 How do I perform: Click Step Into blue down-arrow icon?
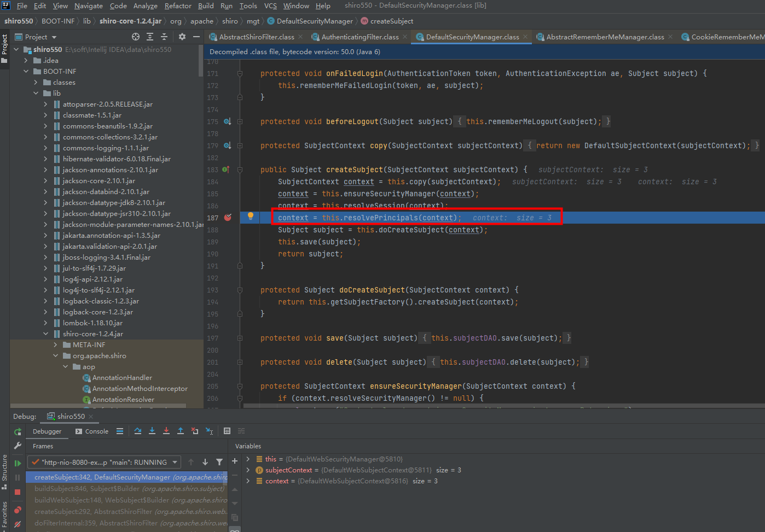(x=152, y=431)
